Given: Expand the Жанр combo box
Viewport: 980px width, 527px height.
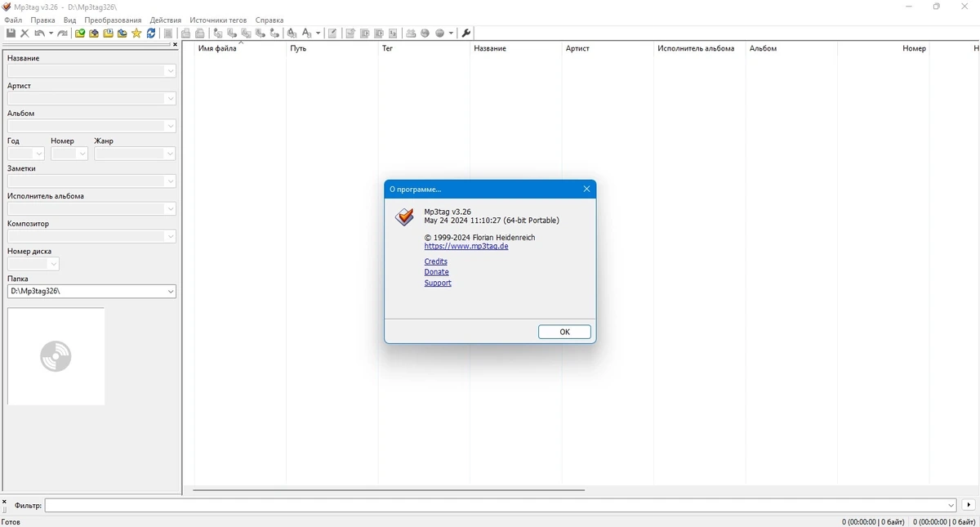Looking at the screenshot, I should point(170,154).
